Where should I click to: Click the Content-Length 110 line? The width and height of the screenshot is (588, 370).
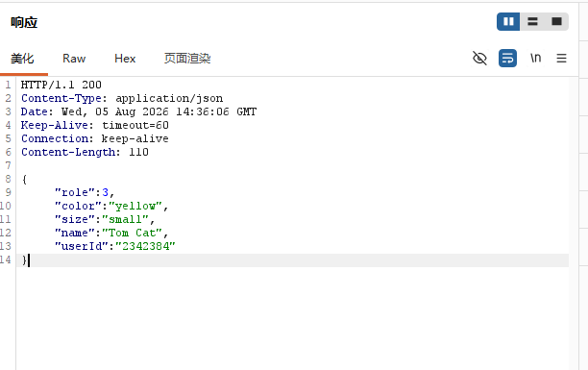click(x=85, y=153)
